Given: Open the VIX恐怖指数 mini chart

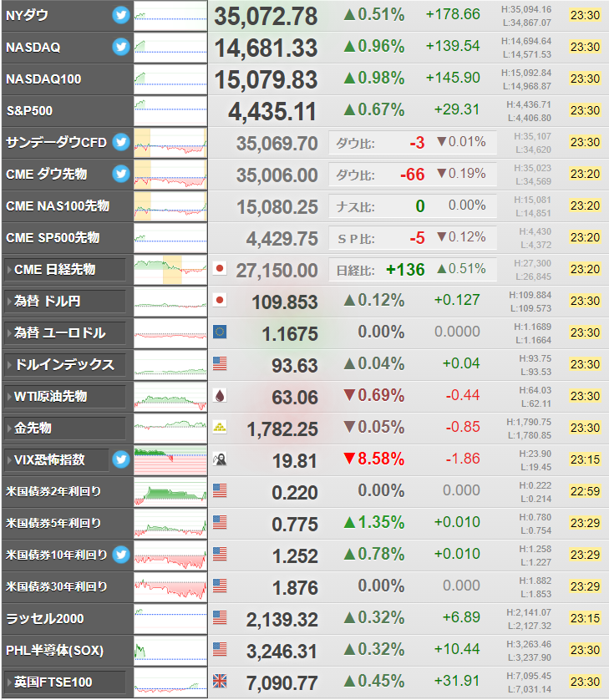Looking at the screenshot, I should [x=170, y=459].
